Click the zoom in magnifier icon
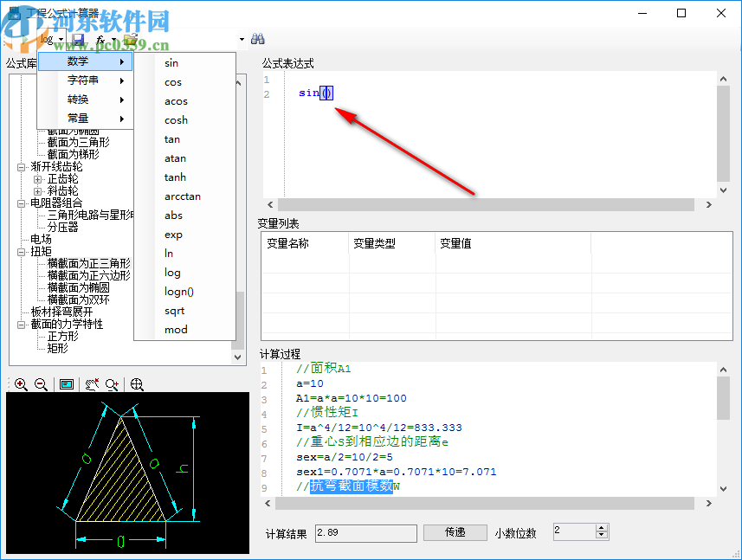Viewport: 742px width, 560px height. (21, 384)
